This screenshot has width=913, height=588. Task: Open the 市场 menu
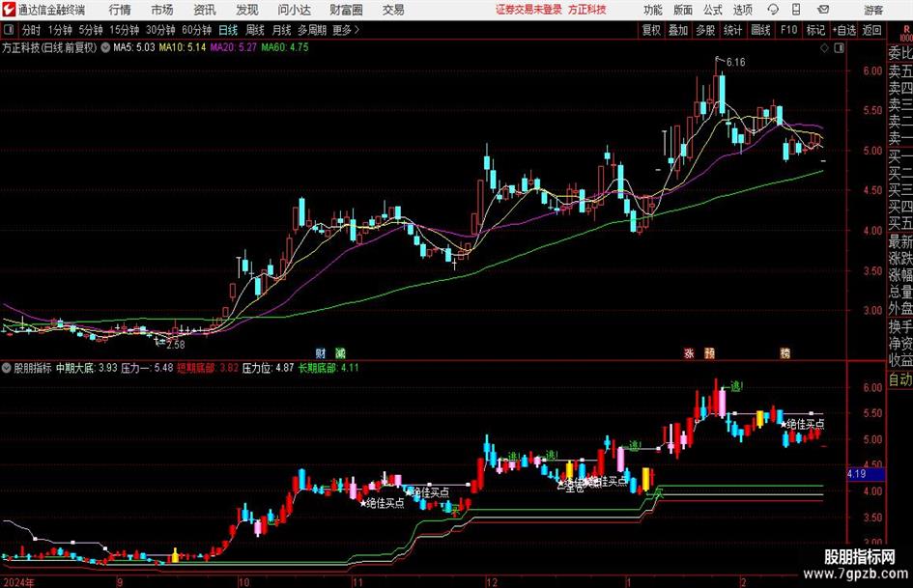click(x=162, y=10)
